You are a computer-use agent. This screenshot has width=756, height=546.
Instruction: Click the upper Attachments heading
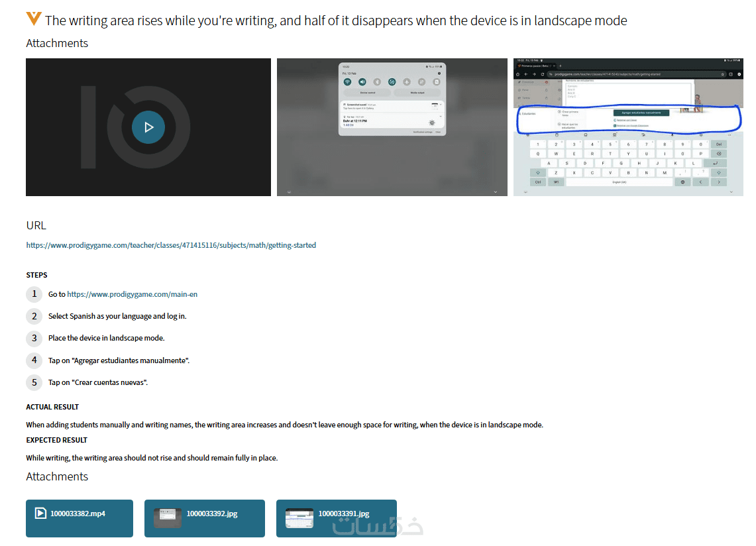click(x=57, y=44)
